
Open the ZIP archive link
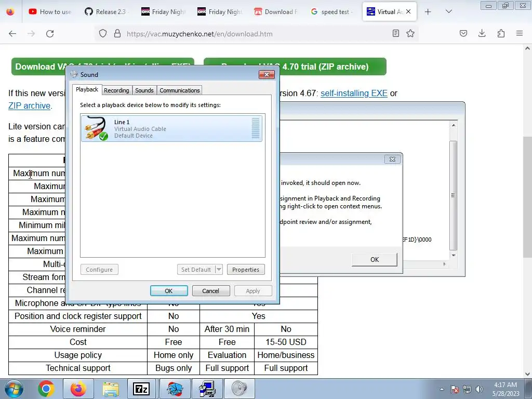click(30, 106)
